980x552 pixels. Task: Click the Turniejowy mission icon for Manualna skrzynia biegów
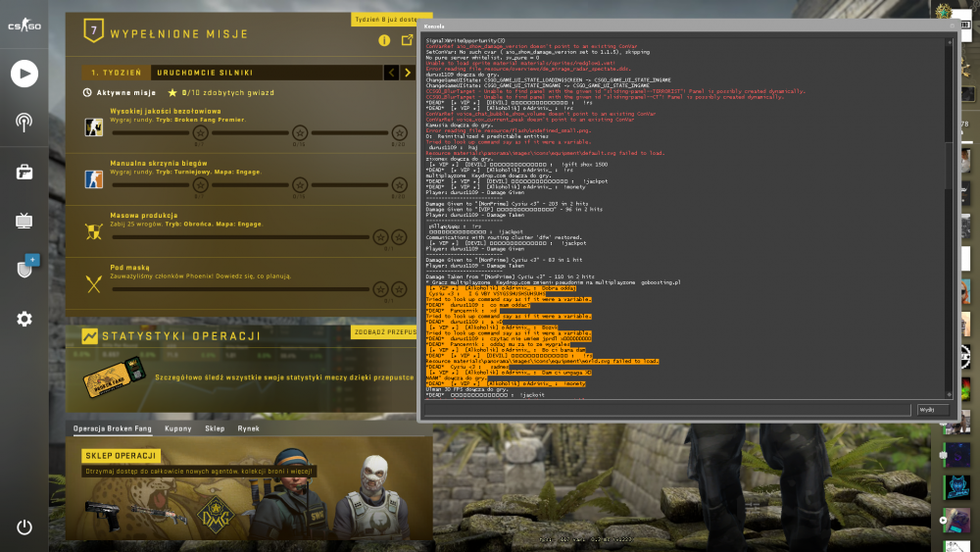point(94,179)
